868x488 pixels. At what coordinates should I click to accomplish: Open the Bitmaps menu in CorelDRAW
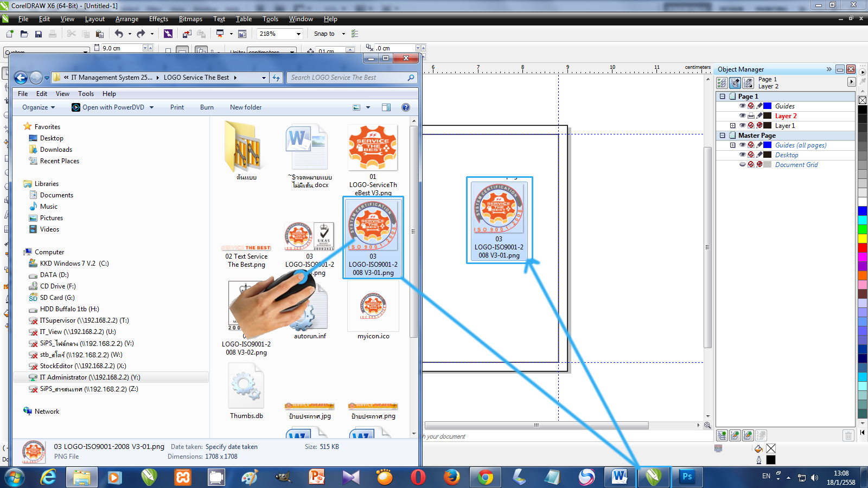[x=190, y=19]
